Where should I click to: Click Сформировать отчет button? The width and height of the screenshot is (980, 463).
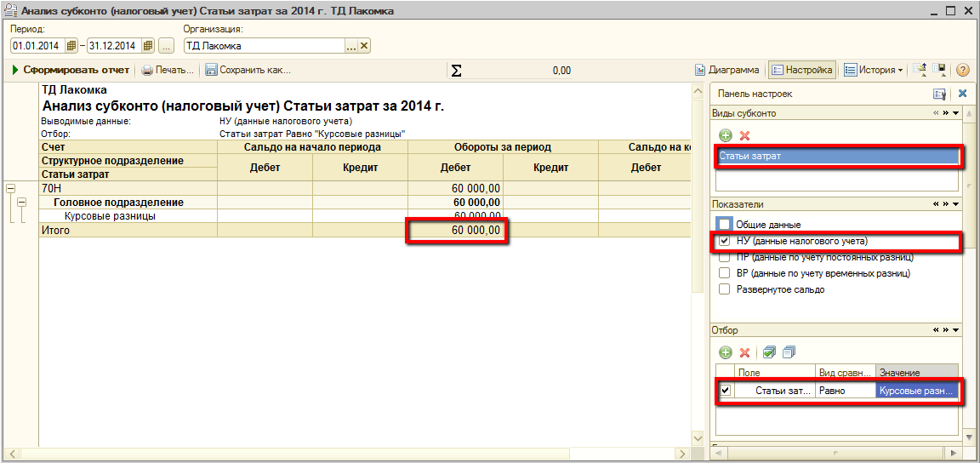click(x=71, y=71)
